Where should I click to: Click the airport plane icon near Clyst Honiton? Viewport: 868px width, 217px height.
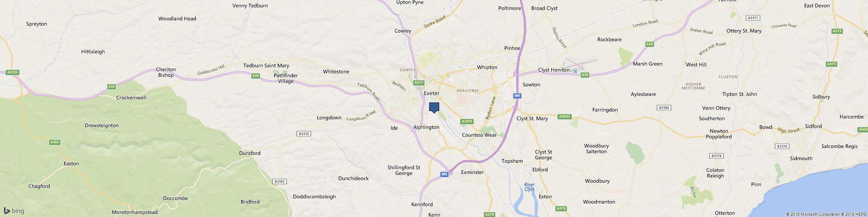(x=575, y=72)
